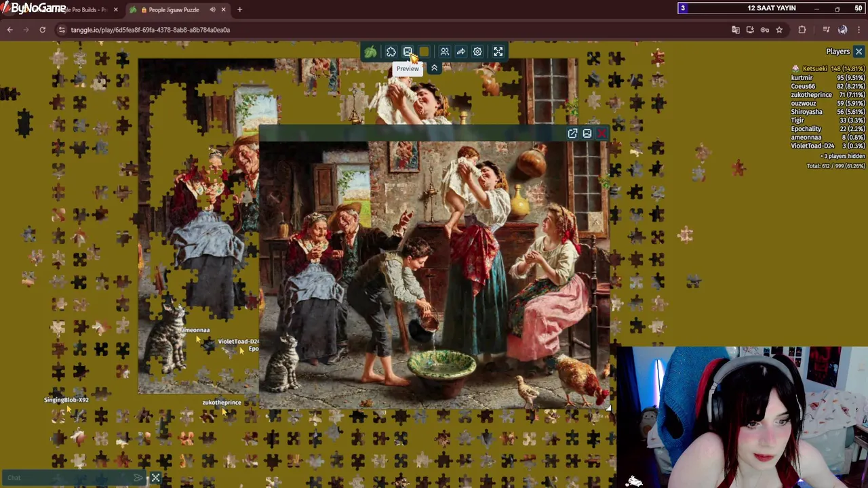Click the VioletToad-D24 cursor label on the puzzle
The image size is (868, 488).
point(238,342)
